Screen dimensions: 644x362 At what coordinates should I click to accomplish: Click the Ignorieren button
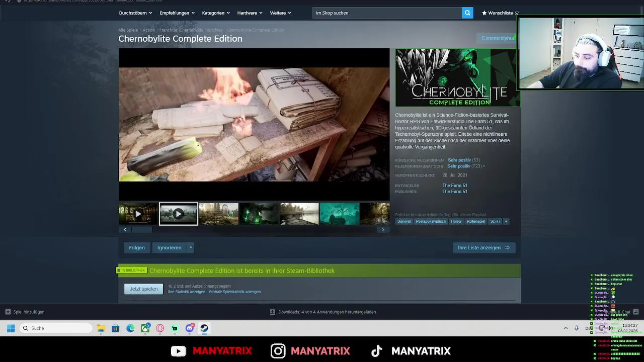(169, 247)
